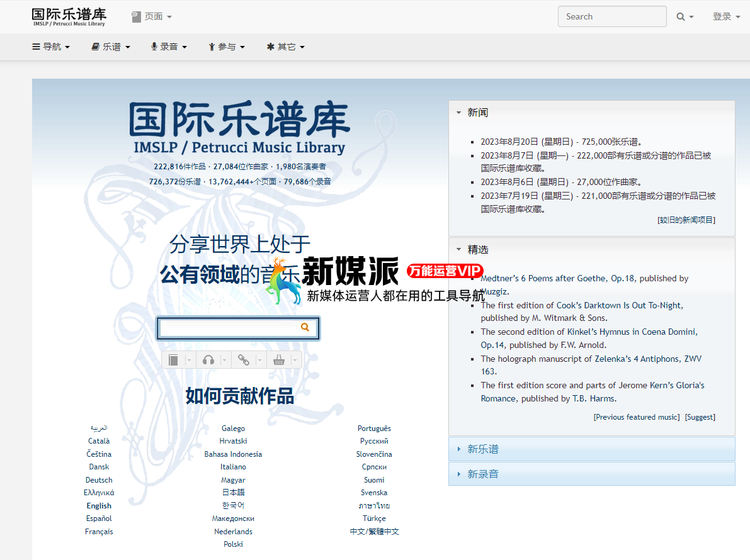Image resolution: width=750 pixels, height=560 pixels.
Task: Open the 参与 participate menu
Action: (227, 47)
